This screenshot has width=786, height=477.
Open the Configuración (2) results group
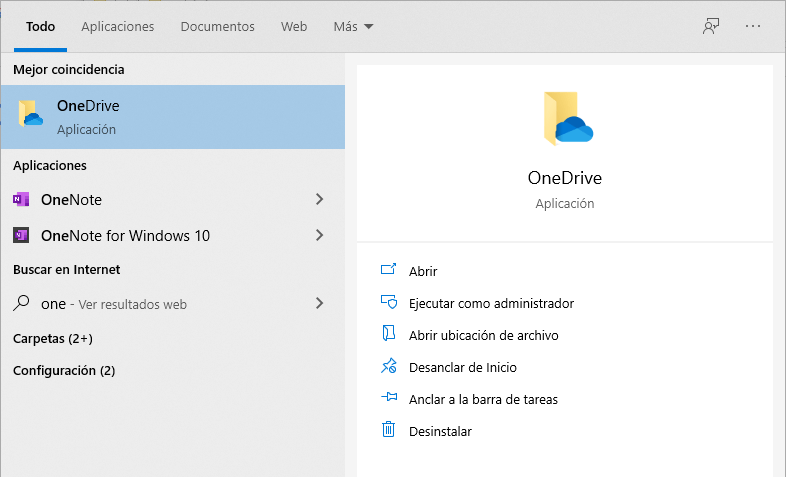click(64, 371)
